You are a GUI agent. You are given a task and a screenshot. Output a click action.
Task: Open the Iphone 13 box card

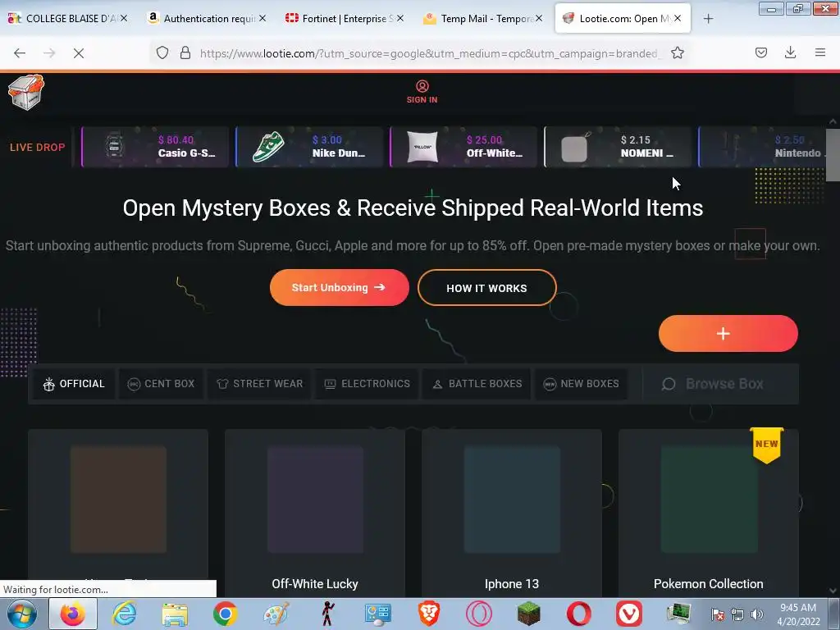[512, 513]
